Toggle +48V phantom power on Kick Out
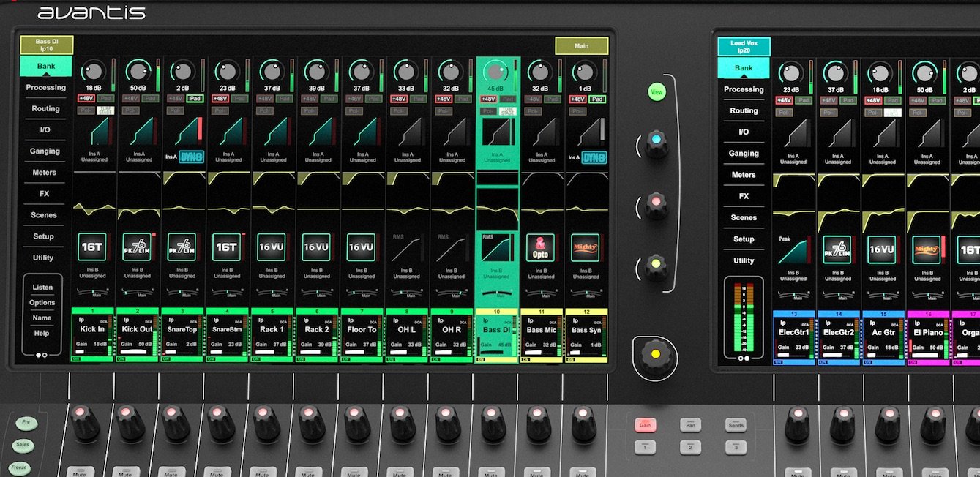Viewport: 980px width, 477px height. tap(130, 98)
